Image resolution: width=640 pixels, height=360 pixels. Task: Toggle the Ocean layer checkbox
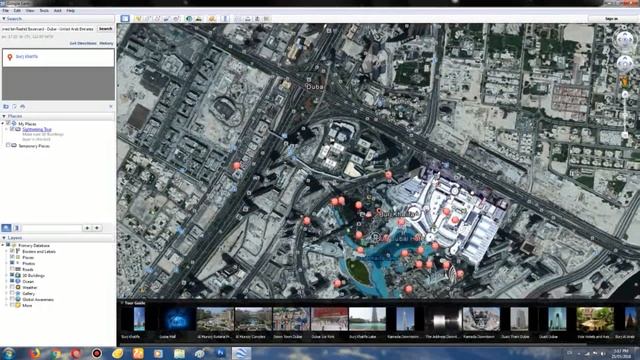[12, 281]
